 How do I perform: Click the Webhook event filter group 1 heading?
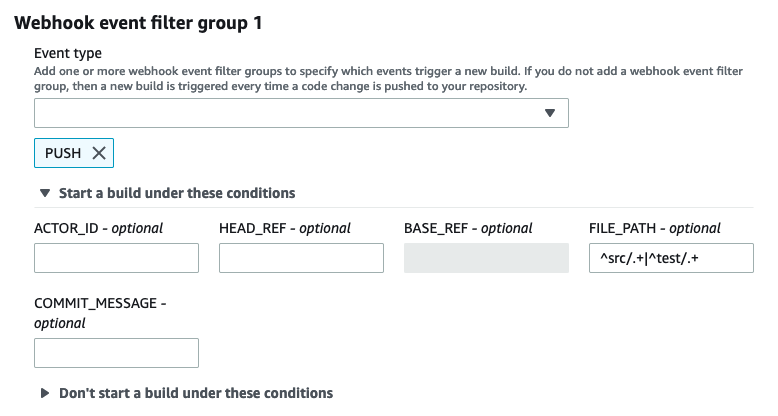(138, 22)
